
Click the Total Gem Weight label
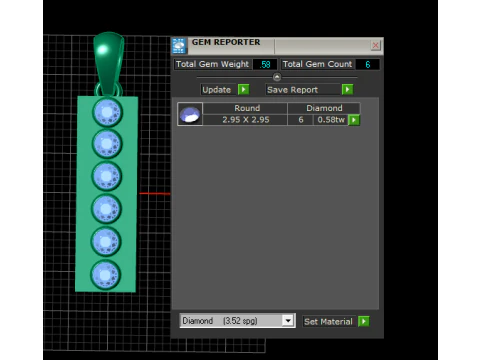212,64
